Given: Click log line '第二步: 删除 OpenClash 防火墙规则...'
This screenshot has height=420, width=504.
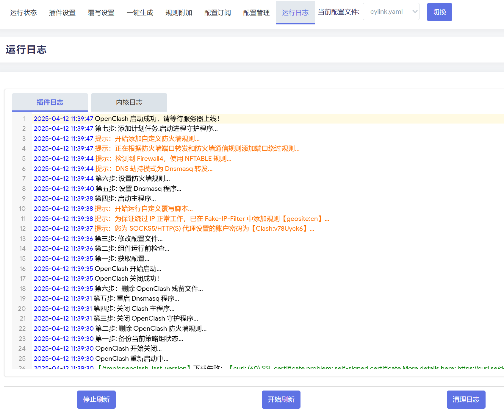Looking at the screenshot, I should click(120, 329).
